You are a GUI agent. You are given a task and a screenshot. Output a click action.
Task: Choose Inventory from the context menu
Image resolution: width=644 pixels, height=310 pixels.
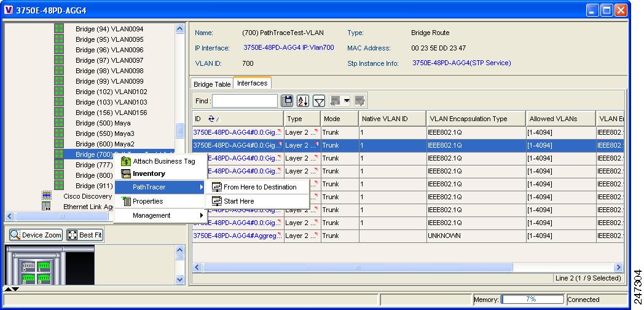pos(160,173)
